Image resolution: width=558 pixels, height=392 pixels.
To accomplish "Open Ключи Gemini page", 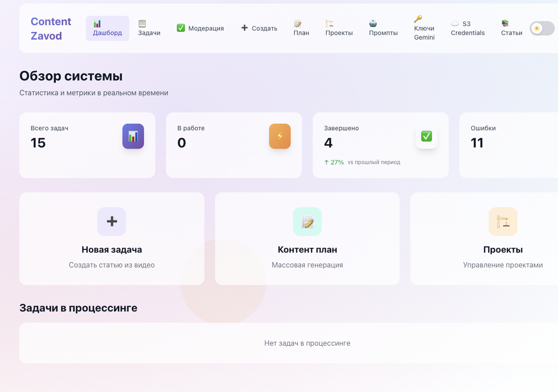I will pyautogui.click(x=424, y=28).
